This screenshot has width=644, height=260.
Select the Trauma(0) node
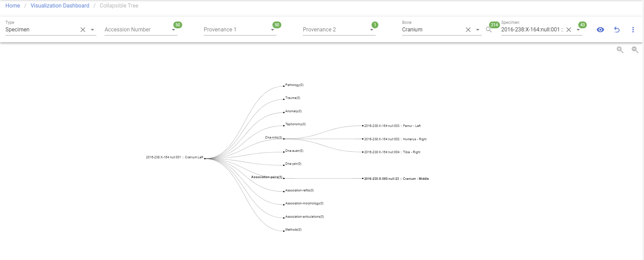(x=292, y=98)
